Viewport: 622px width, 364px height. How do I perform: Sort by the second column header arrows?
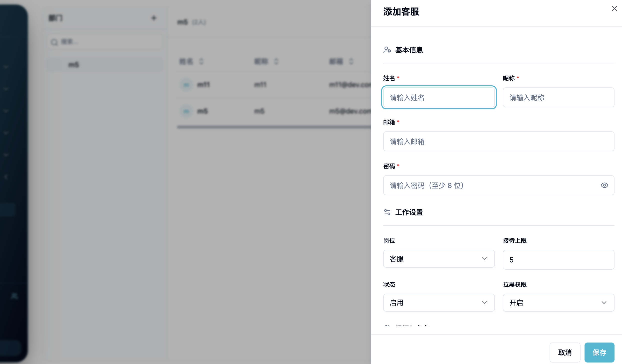276,61
